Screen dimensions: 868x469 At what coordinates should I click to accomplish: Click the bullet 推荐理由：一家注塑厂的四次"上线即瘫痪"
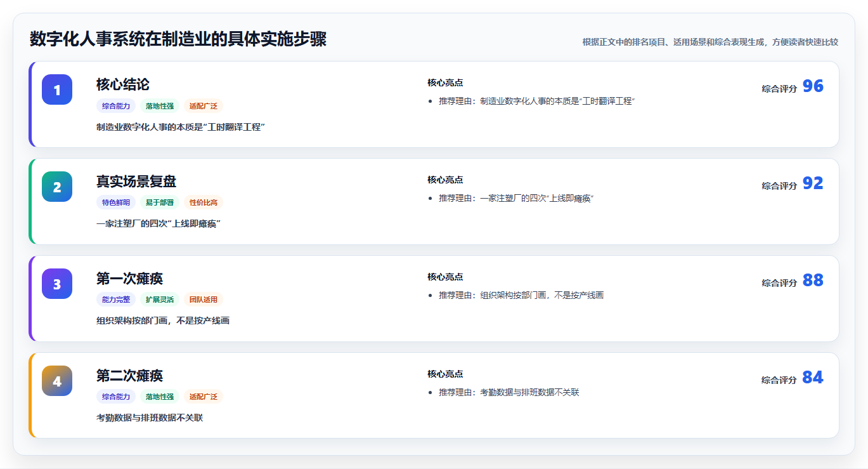tap(516, 198)
